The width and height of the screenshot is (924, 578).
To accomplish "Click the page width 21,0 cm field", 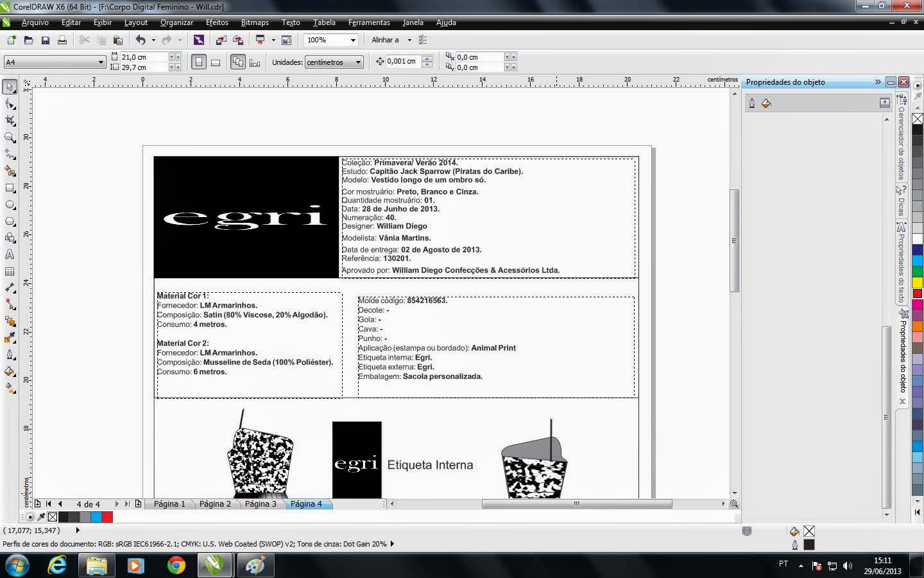I will point(144,57).
